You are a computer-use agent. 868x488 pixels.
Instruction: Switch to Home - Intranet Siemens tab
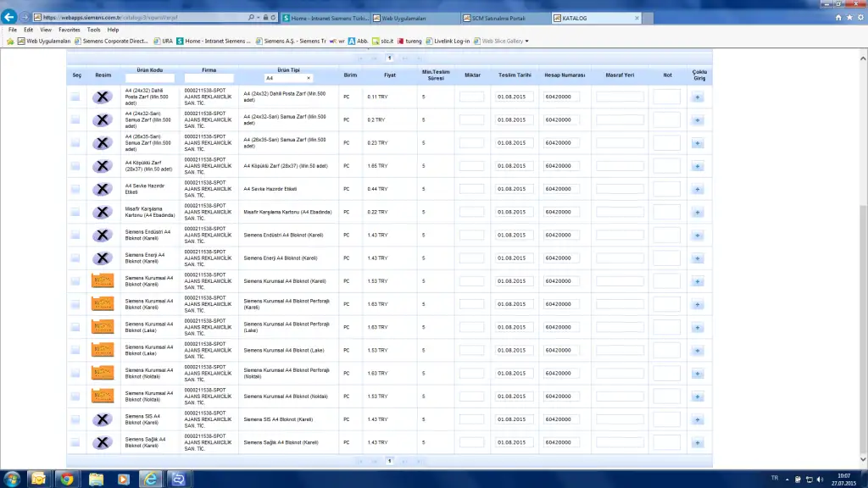click(325, 19)
